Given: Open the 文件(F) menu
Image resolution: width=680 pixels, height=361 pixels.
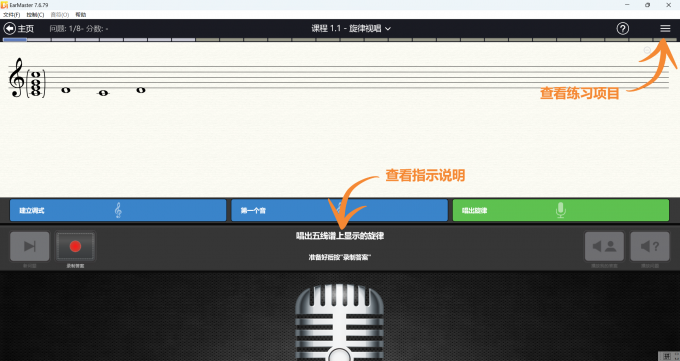Looking at the screenshot, I should point(12,15).
